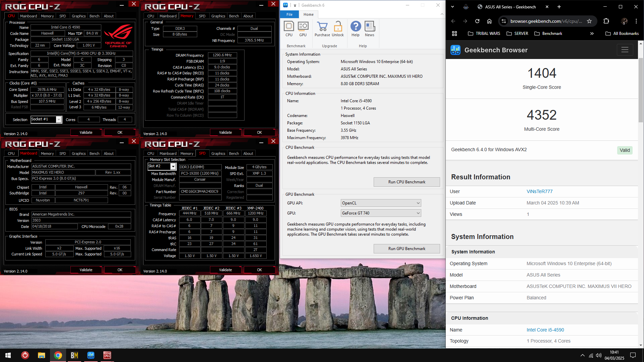This screenshot has width=644, height=362.
Task: Click Run CPU Benchmark button
Action: tap(407, 182)
